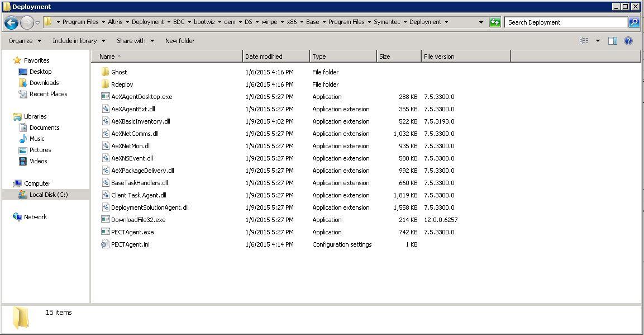Screen dimensions: 644x335
Task: Click the Symantec breadcrumb in address bar
Action: (x=387, y=22)
